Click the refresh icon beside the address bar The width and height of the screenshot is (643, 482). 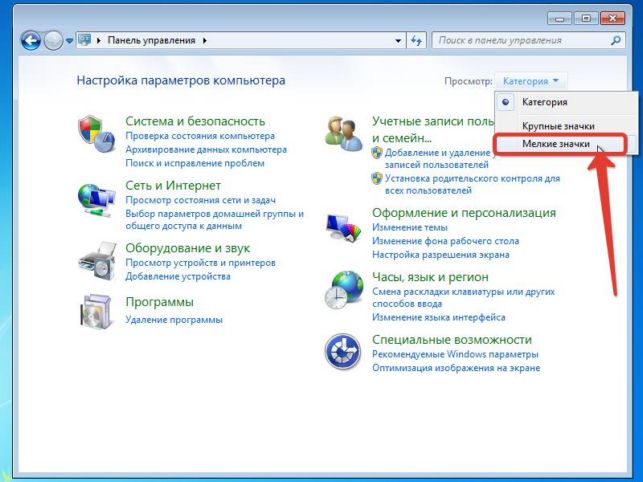click(416, 41)
